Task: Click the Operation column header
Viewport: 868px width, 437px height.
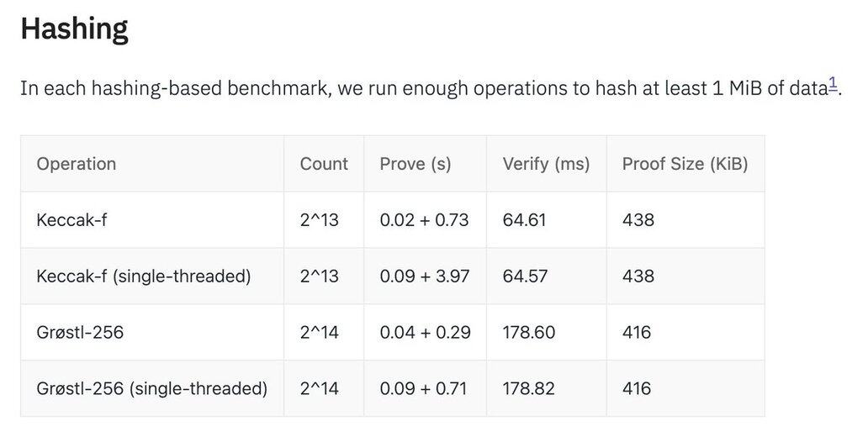Action: [77, 164]
